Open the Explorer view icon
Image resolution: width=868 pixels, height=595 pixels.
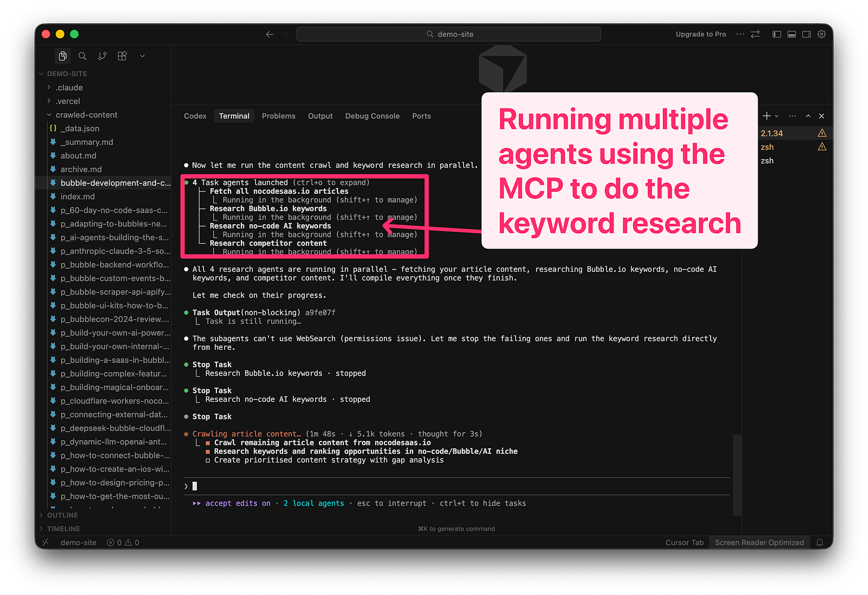click(x=63, y=56)
